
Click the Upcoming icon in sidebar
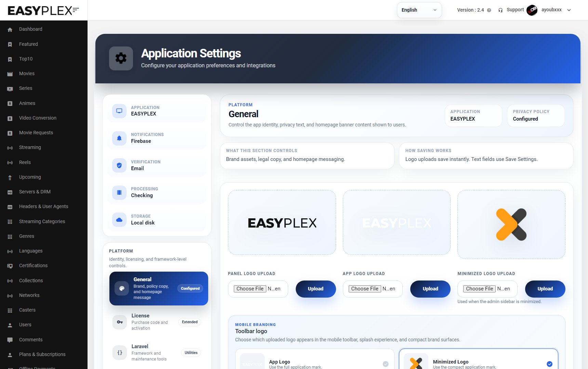10,177
